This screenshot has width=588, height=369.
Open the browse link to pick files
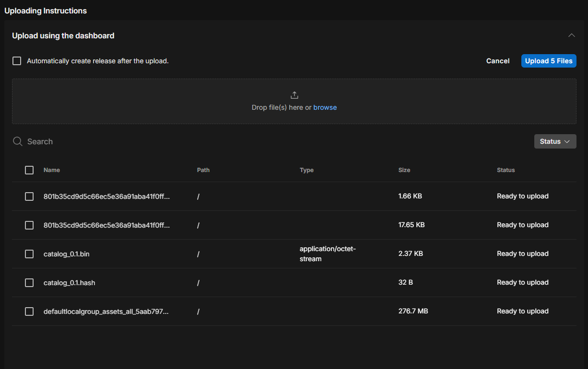[x=325, y=107]
